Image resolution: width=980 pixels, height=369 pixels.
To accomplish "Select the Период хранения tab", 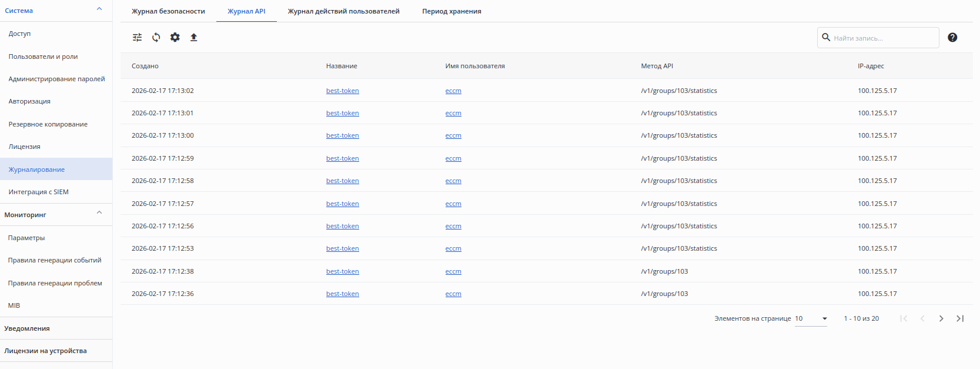I will click(x=451, y=11).
